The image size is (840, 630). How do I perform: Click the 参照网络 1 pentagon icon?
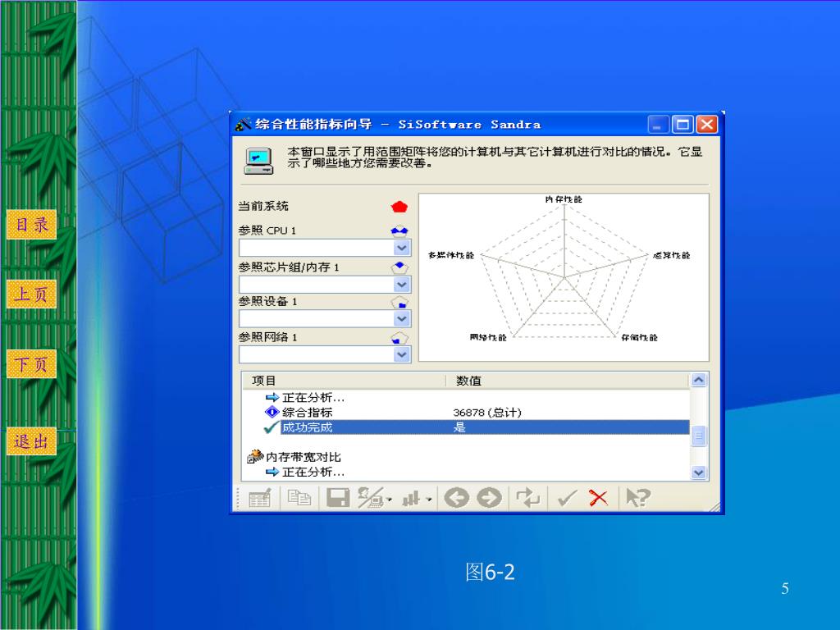click(x=399, y=339)
